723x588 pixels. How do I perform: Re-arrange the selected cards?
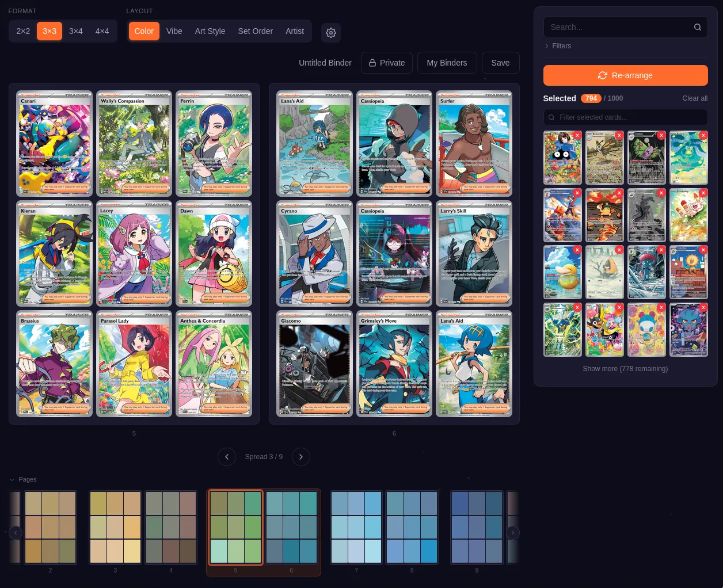pyautogui.click(x=626, y=75)
